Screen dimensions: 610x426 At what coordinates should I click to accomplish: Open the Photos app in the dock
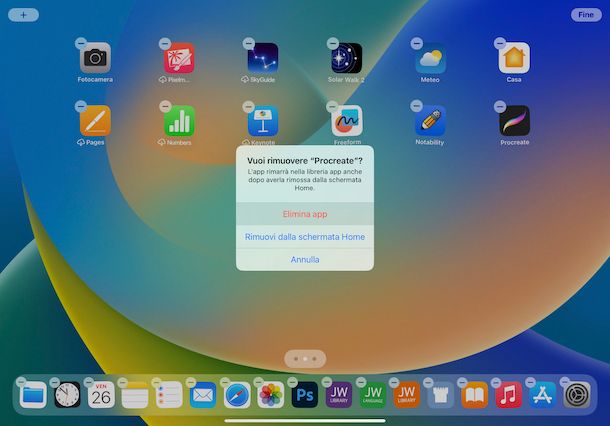click(x=271, y=395)
